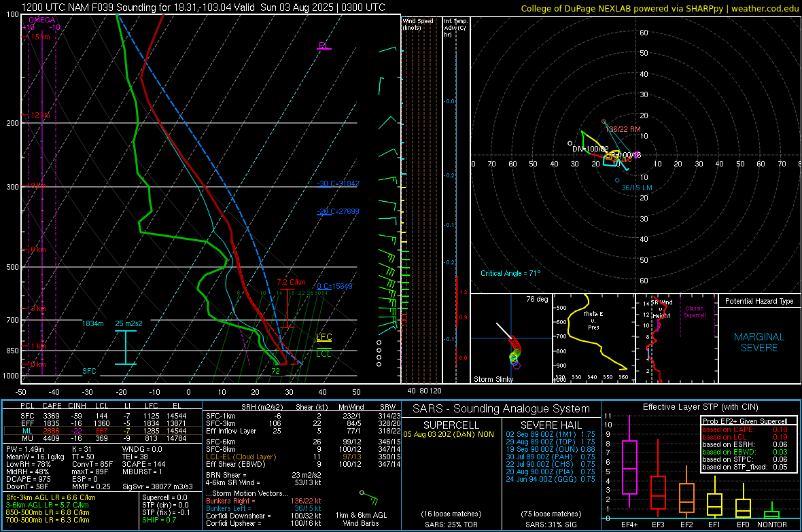
Task: Select the highlighted ML parcel row
Action: (103, 431)
